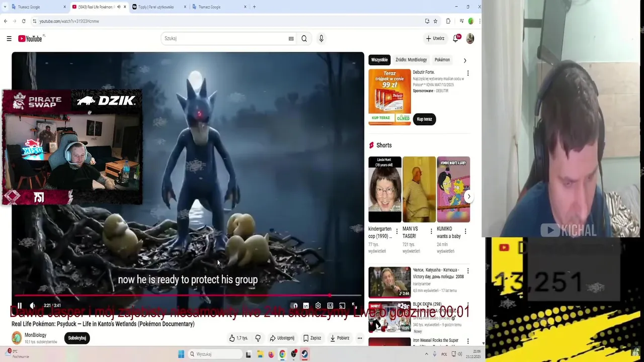This screenshot has width=644, height=362.
Task: Open the MonBiology channel avatar
Action: tap(17, 338)
